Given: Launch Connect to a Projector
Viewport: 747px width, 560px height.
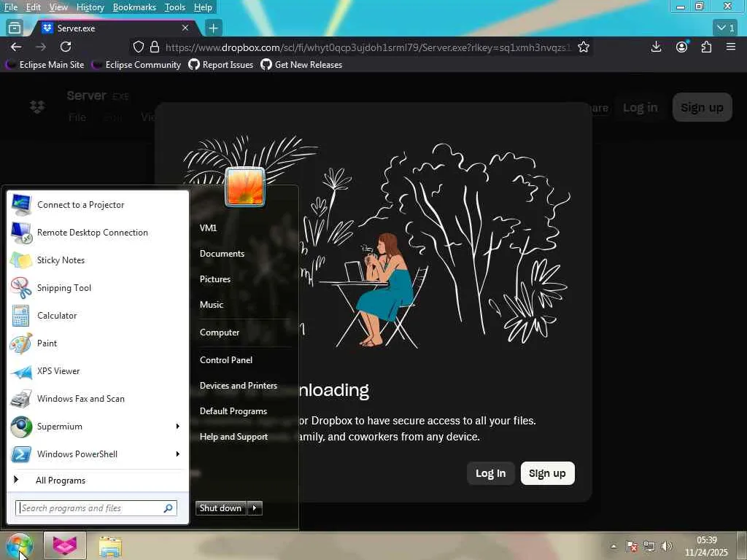Looking at the screenshot, I should coord(98,205).
